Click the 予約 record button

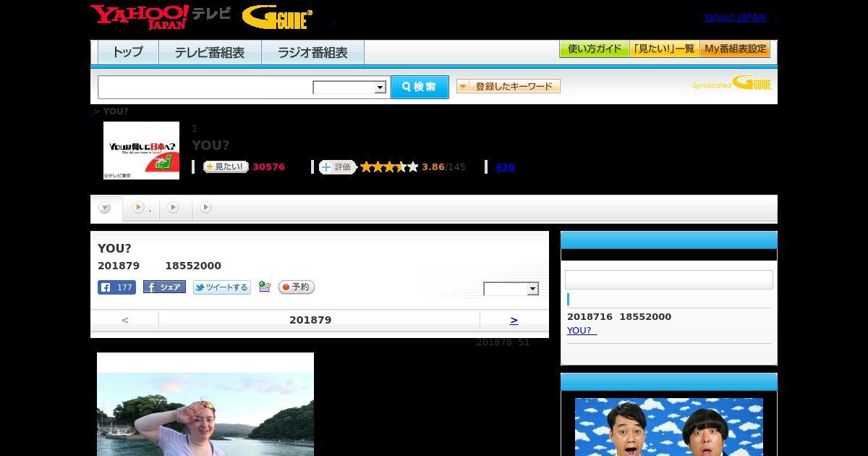[x=297, y=287]
